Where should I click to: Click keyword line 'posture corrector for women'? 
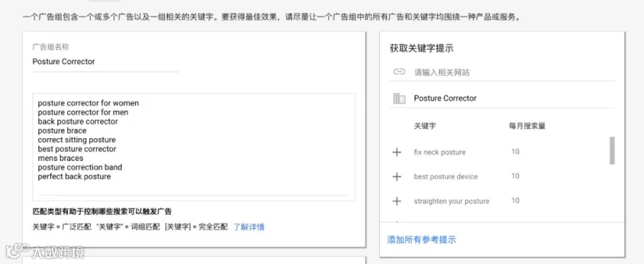coord(88,103)
